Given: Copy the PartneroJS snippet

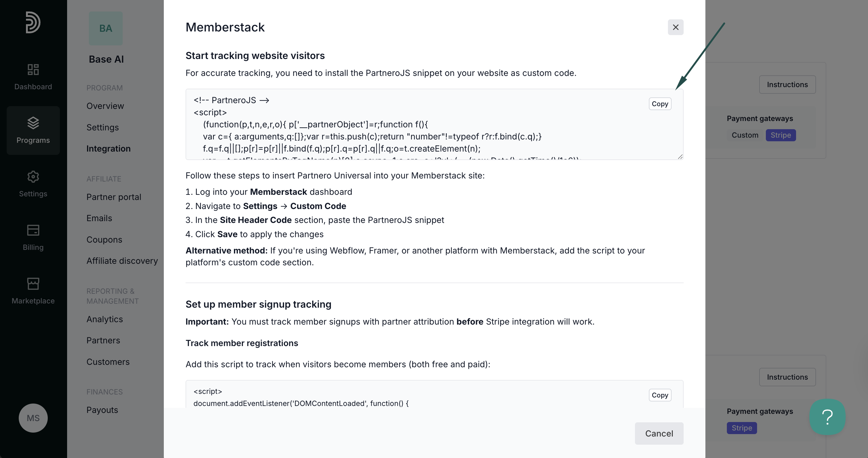Looking at the screenshot, I should tap(659, 104).
